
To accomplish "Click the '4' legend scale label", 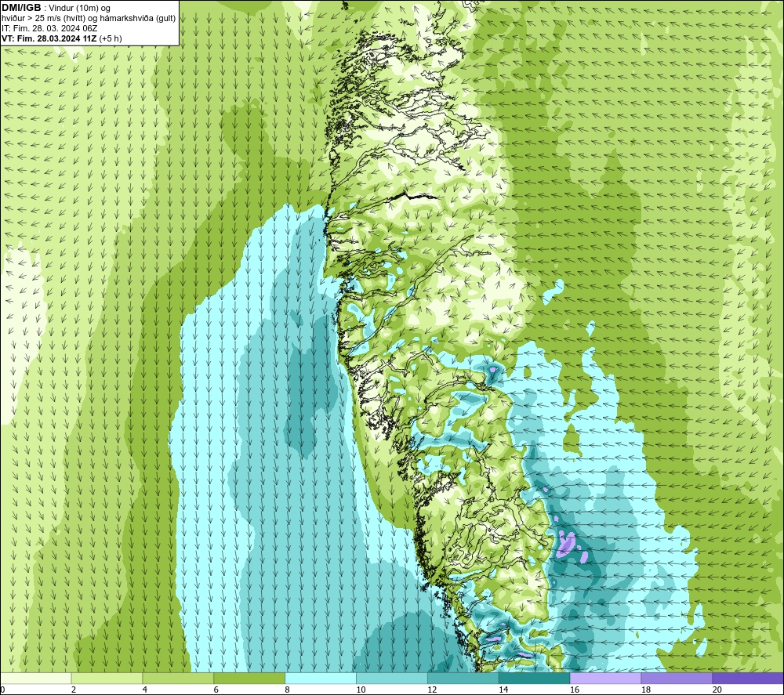I will 144,690.
